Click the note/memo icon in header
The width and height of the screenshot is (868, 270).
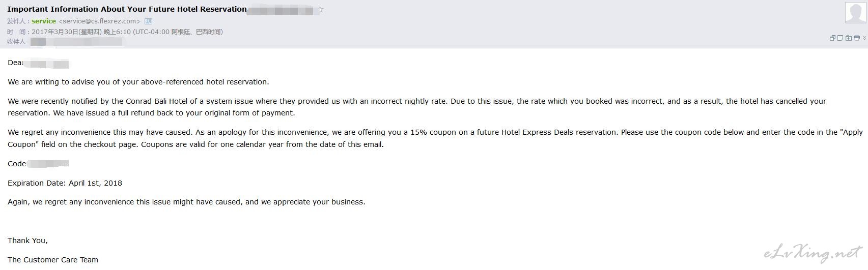[840, 38]
